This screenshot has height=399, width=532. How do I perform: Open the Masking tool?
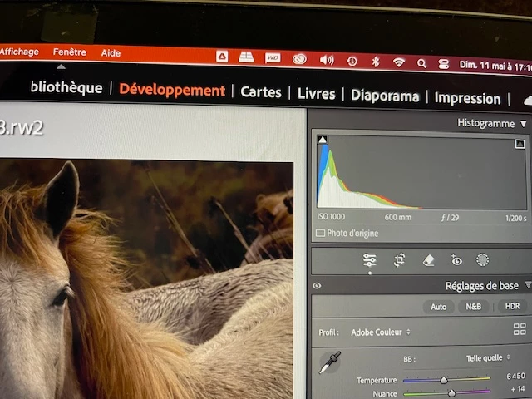[x=482, y=260]
